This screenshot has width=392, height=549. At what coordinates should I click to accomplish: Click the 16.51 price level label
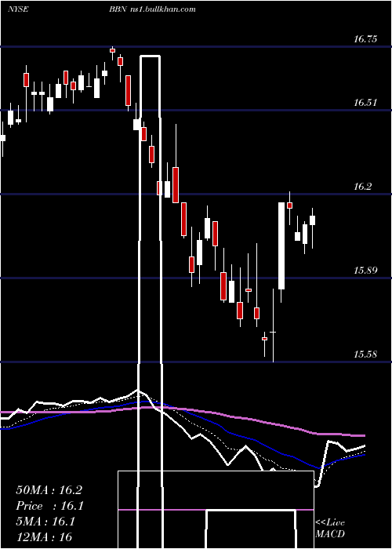pos(365,103)
